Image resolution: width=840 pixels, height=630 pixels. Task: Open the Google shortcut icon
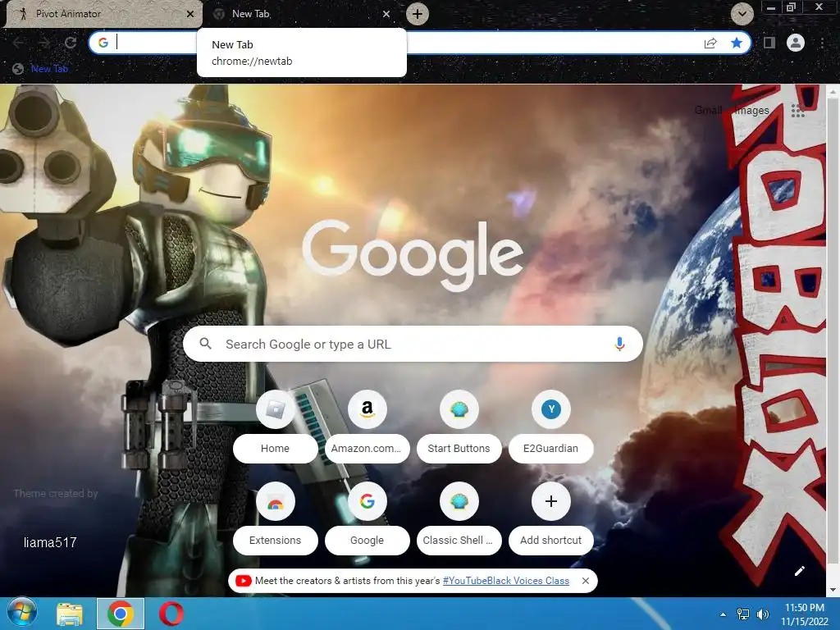pyautogui.click(x=367, y=501)
